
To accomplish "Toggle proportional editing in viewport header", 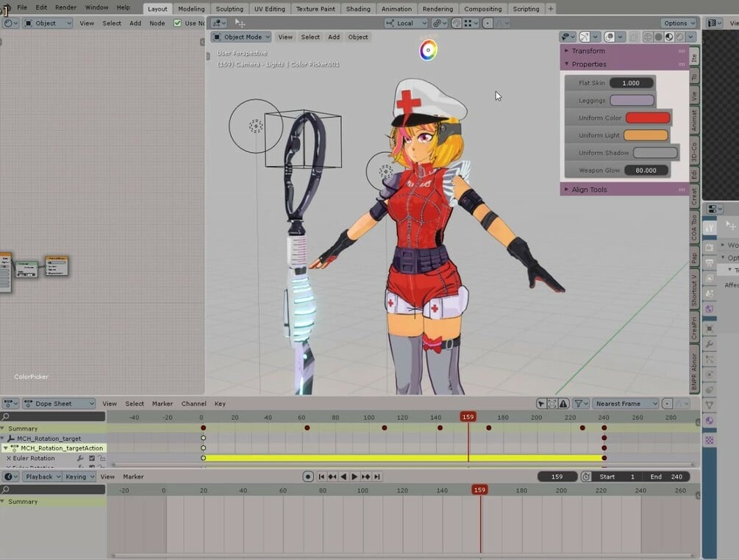I will click(488, 23).
